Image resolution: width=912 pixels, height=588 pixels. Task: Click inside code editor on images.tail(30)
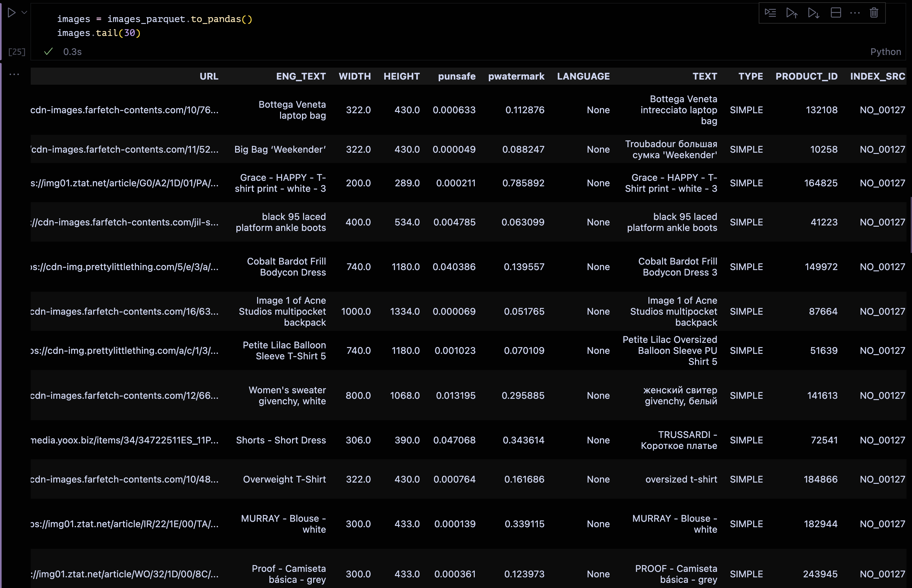pos(99,33)
